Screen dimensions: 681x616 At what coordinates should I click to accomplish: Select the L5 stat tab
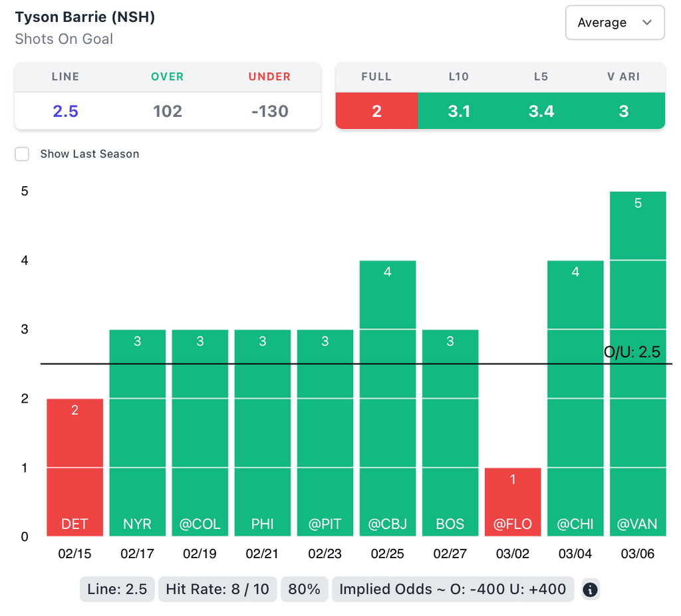point(541,111)
